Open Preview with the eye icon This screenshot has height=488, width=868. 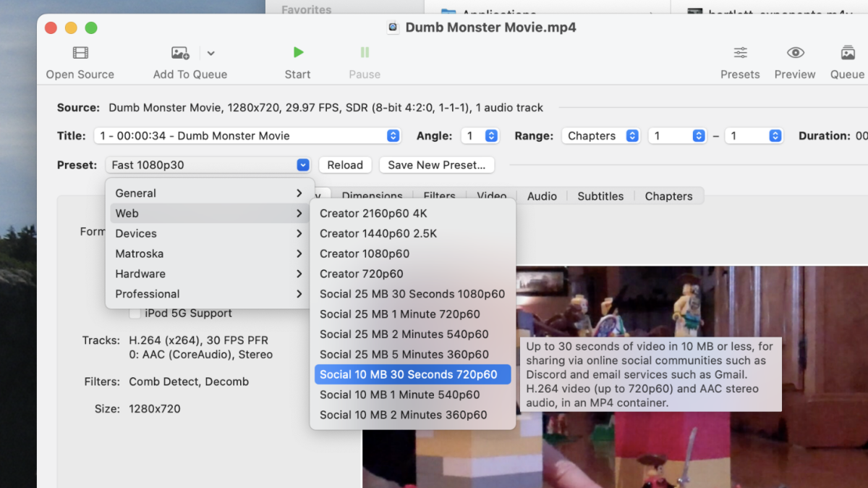tap(795, 53)
